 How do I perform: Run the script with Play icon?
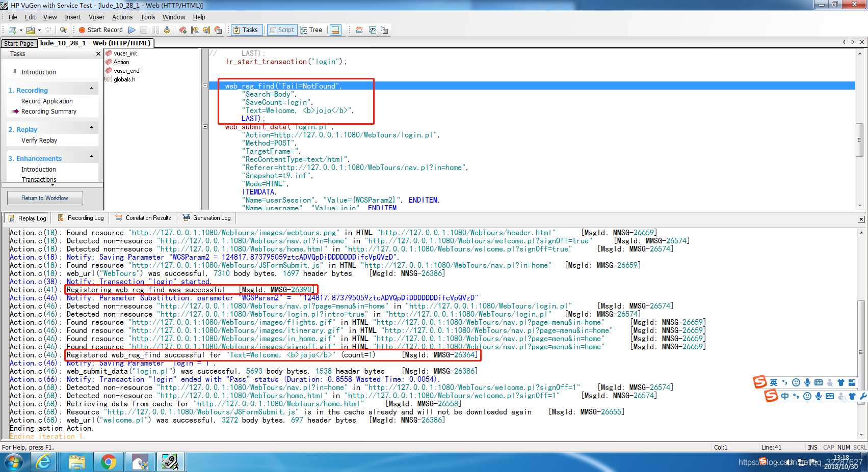tap(132, 30)
